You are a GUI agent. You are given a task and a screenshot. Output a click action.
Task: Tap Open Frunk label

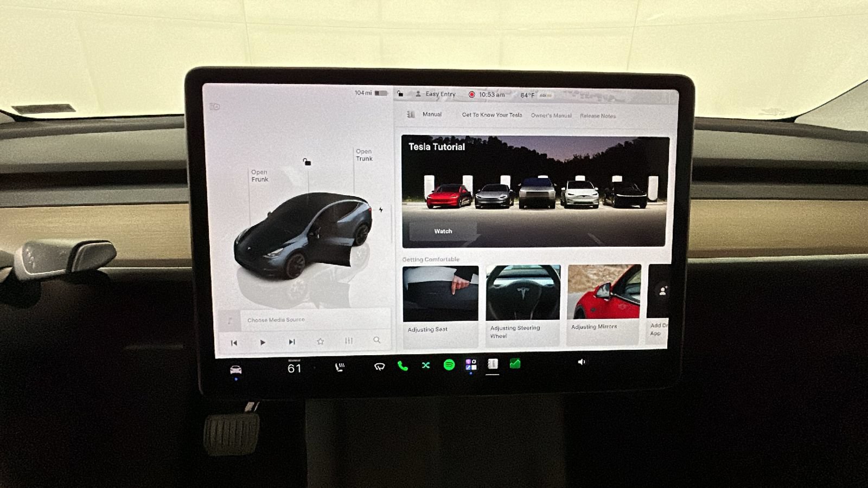[259, 176]
